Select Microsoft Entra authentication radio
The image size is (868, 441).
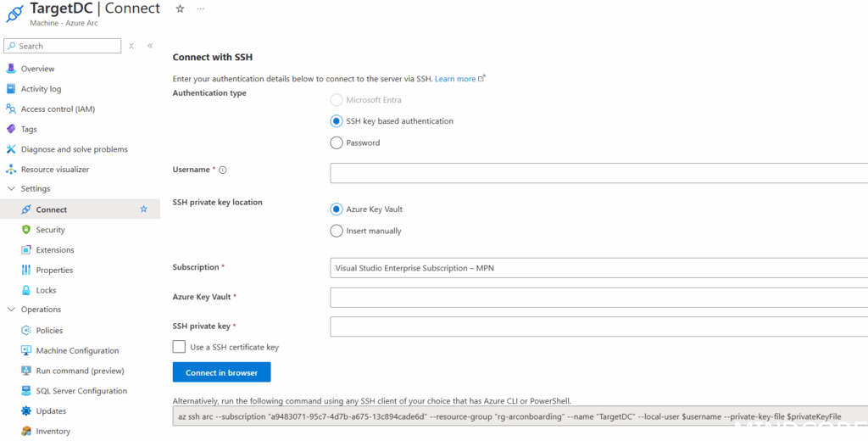pos(336,100)
